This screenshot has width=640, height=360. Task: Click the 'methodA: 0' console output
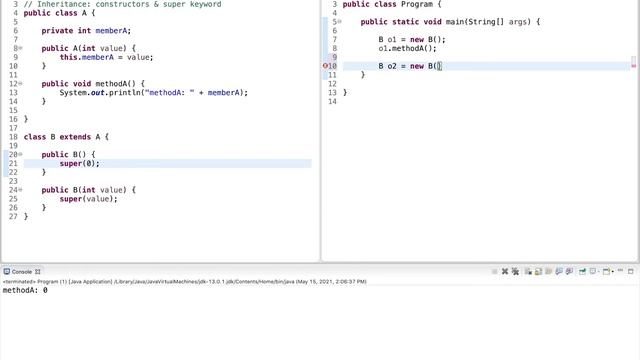click(x=25, y=290)
